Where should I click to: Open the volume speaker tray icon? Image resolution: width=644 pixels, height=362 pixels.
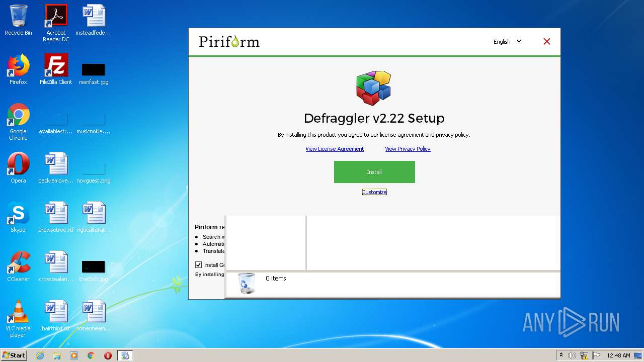(572, 355)
